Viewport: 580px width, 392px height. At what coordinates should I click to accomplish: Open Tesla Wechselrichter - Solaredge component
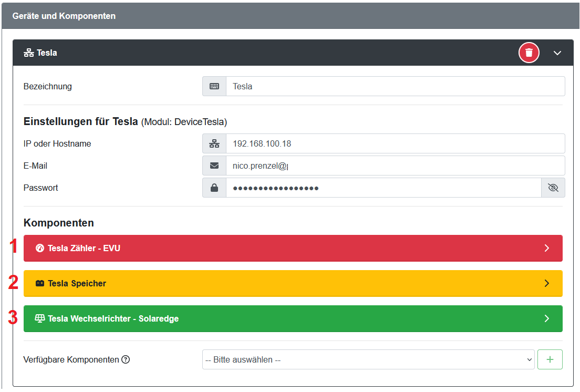click(x=292, y=318)
